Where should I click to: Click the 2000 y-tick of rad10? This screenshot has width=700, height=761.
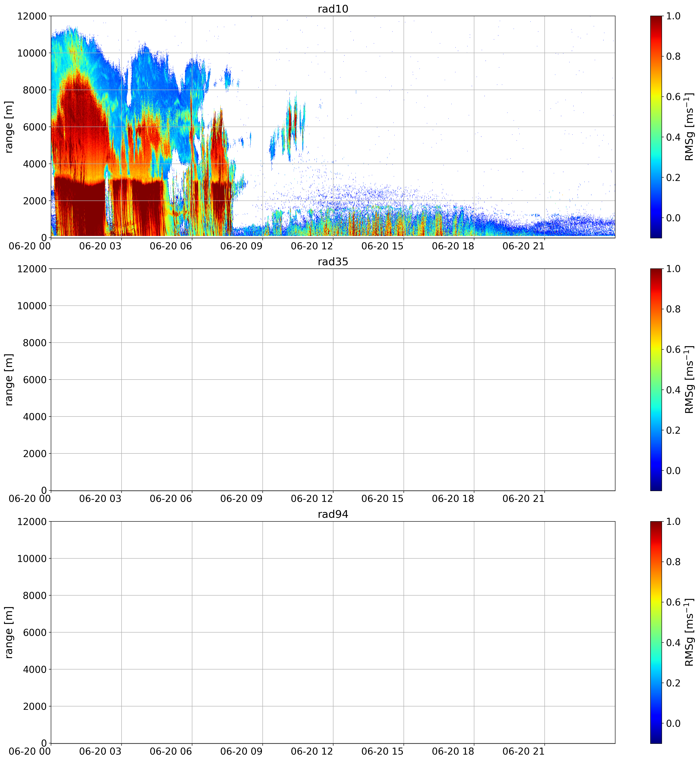click(x=35, y=201)
